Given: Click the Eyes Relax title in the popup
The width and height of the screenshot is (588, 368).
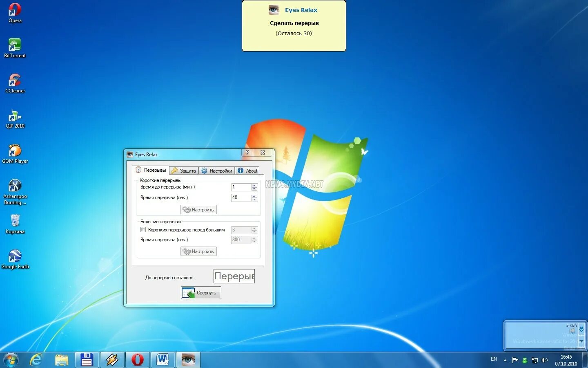Looking at the screenshot, I should [301, 10].
